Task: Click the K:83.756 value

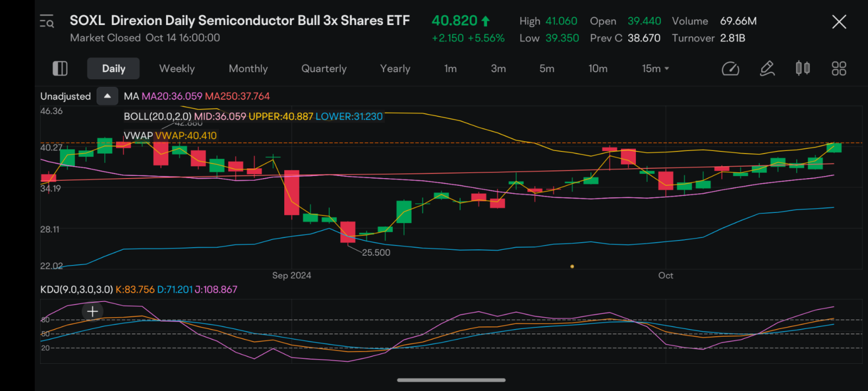Action: point(135,289)
